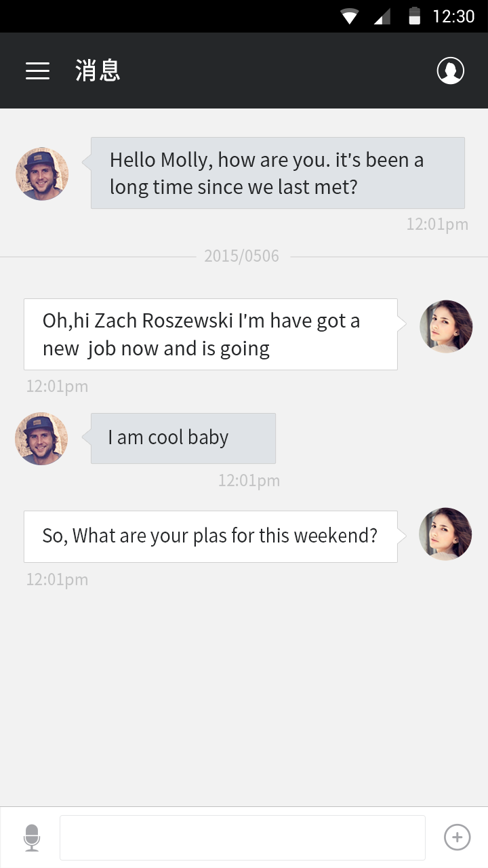Open the profile icon in header
Screen dimensions: 488x868
point(450,71)
